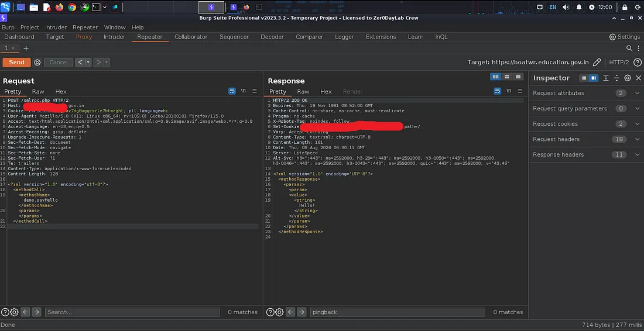Screen dimensions: 644x331
Task: Lock the screen using the padlock icon
Action: click(x=625, y=7)
